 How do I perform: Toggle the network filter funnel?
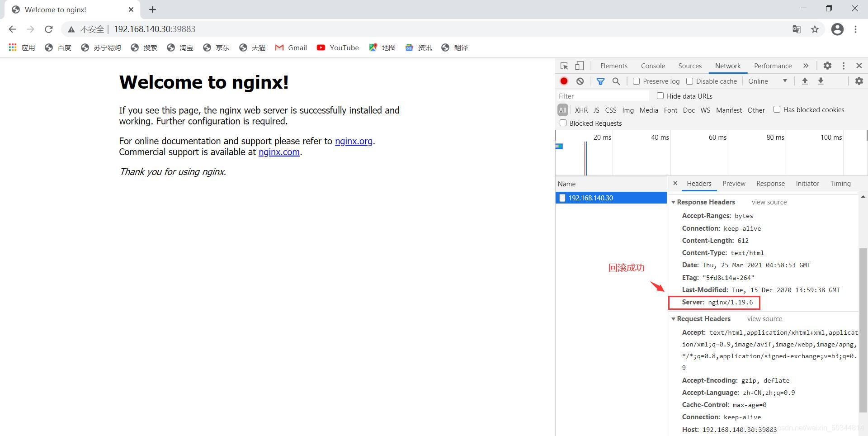(x=600, y=81)
